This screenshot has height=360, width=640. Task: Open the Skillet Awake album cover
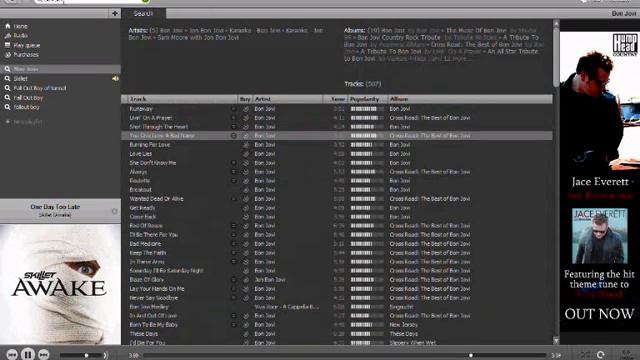click(60, 284)
